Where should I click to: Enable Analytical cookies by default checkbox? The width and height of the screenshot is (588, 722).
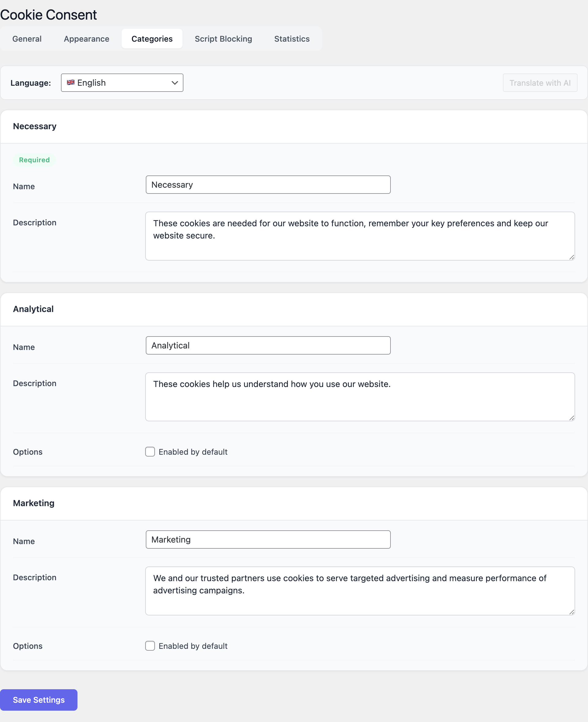coord(150,452)
